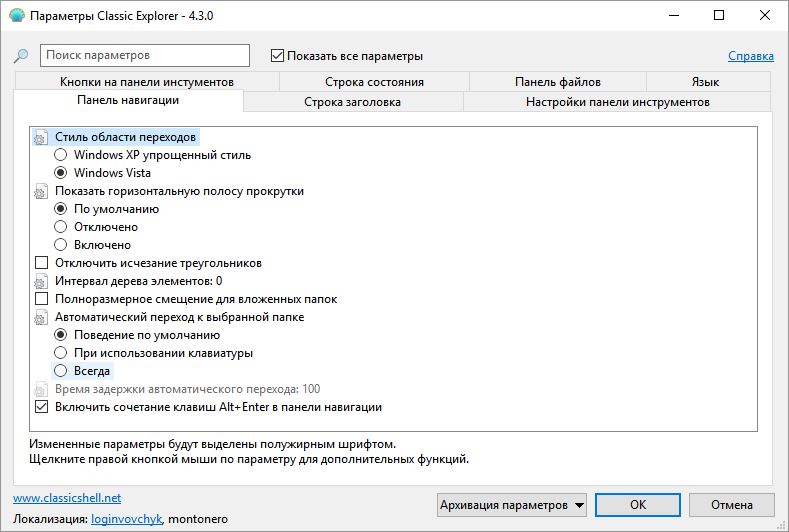The height and width of the screenshot is (532, 789).
Task: Switch to the Язык tab
Action: pos(704,82)
